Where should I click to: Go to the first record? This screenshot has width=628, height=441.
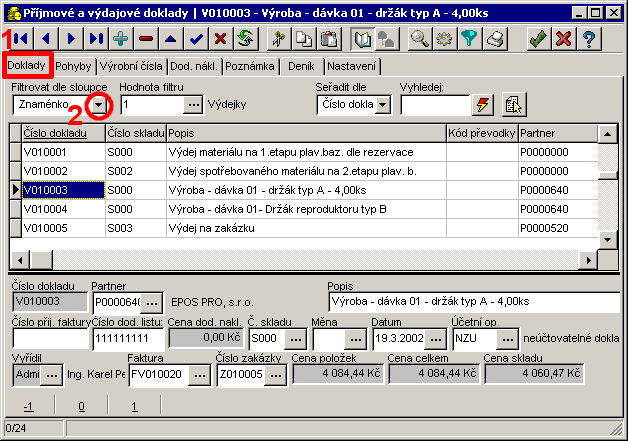click(x=19, y=39)
